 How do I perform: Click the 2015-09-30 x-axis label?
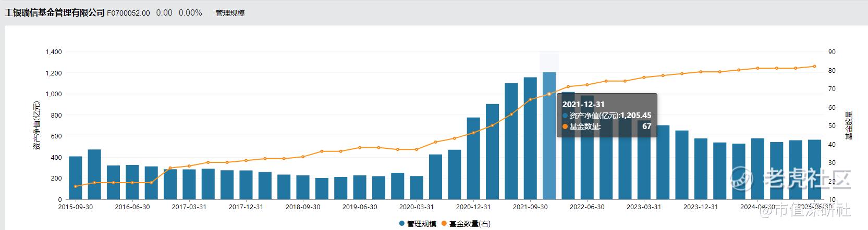coord(76,207)
